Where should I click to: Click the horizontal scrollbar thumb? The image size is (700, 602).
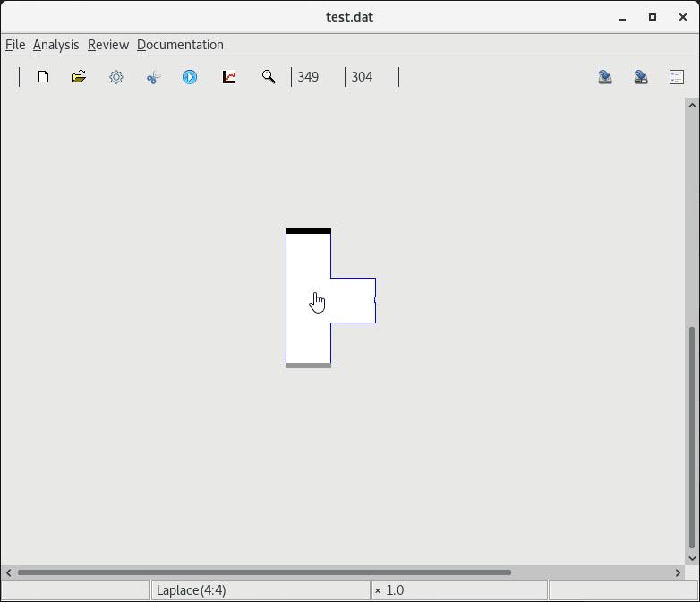coord(264,572)
